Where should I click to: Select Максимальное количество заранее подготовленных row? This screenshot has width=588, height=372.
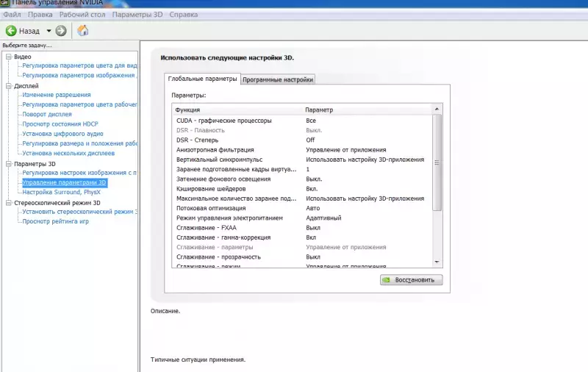point(302,198)
